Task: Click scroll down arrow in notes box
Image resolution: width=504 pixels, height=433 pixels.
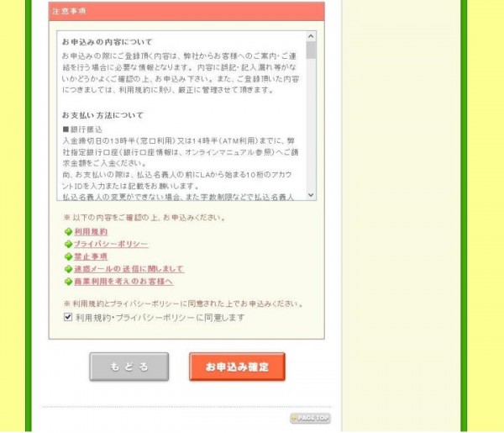Action: pos(311,194)
